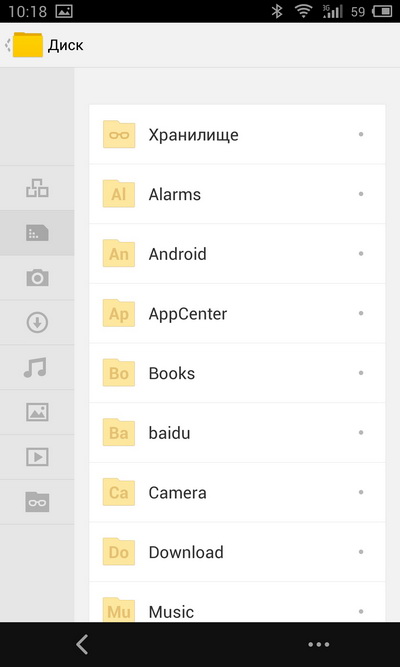Select the Alarms folder using its dot

tap(361, 194)
